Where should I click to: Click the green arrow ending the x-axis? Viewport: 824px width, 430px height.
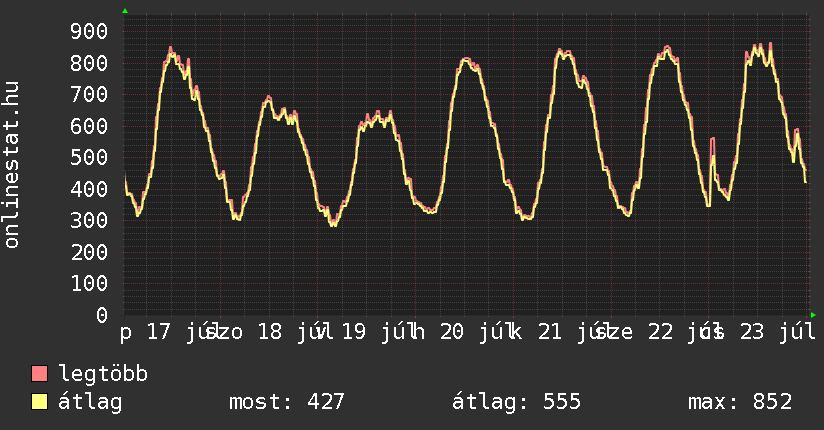813,315
